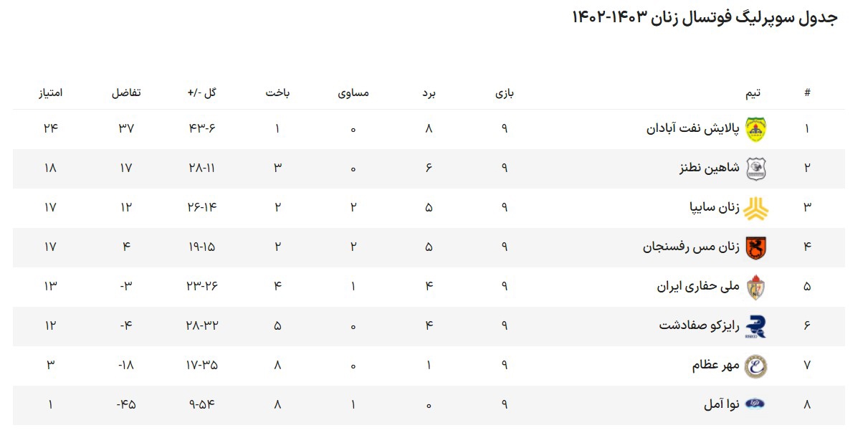Select the گل -/+ column header
The width and height of the screenshot is (868, 443).
pos(202,93)
